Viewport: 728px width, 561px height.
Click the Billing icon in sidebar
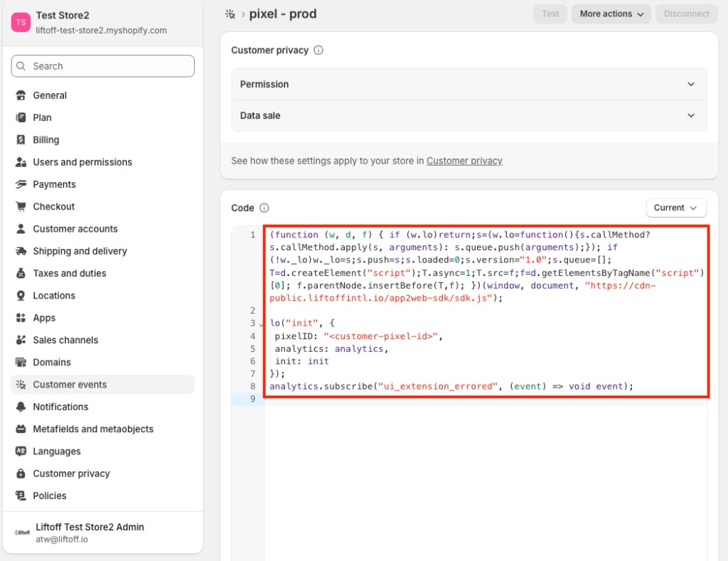(21, 140)
